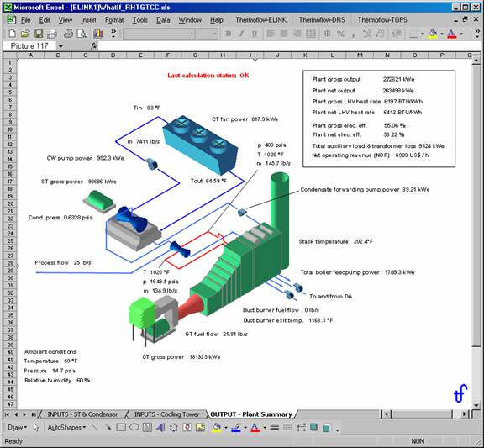Toggle Merge and Center
The width and height of the screenshot is (484, 448).
tap(311, 34)
